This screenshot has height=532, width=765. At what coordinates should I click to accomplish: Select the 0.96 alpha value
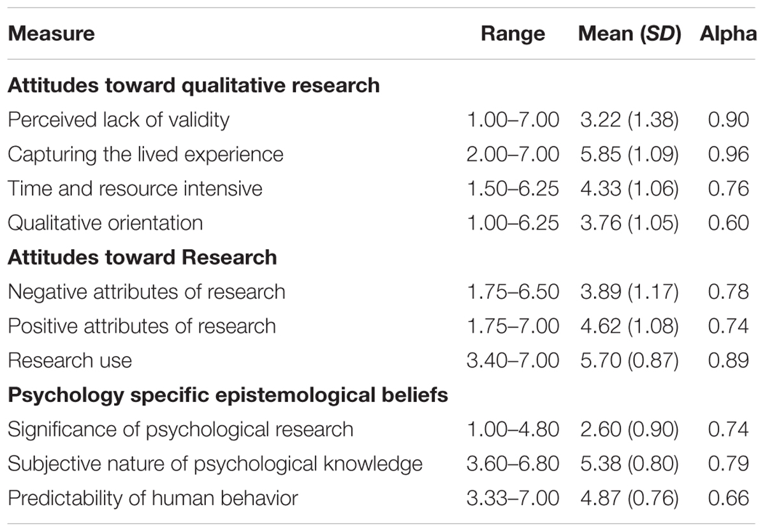728,154
